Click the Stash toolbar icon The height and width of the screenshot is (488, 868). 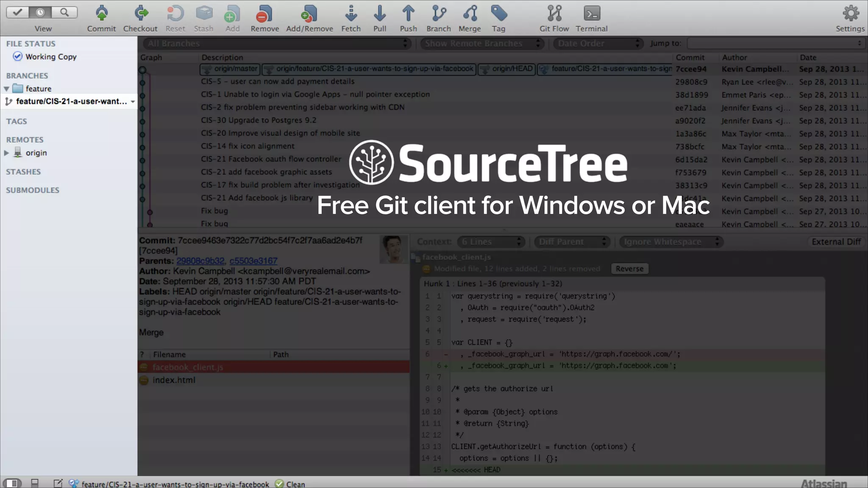204,14
